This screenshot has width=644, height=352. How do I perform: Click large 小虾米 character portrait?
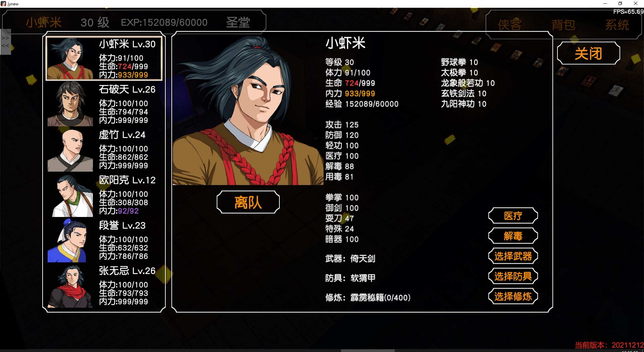pos(248,109)
